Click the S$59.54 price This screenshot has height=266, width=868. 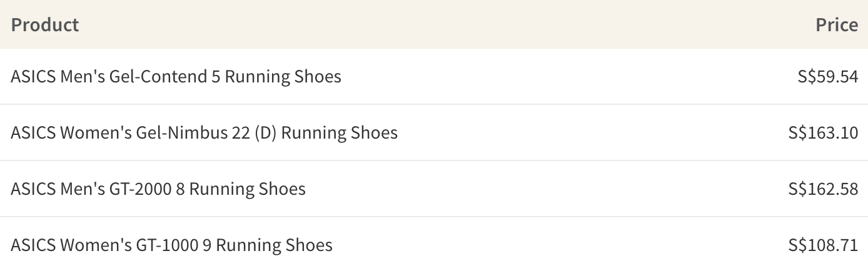point(828,77)
